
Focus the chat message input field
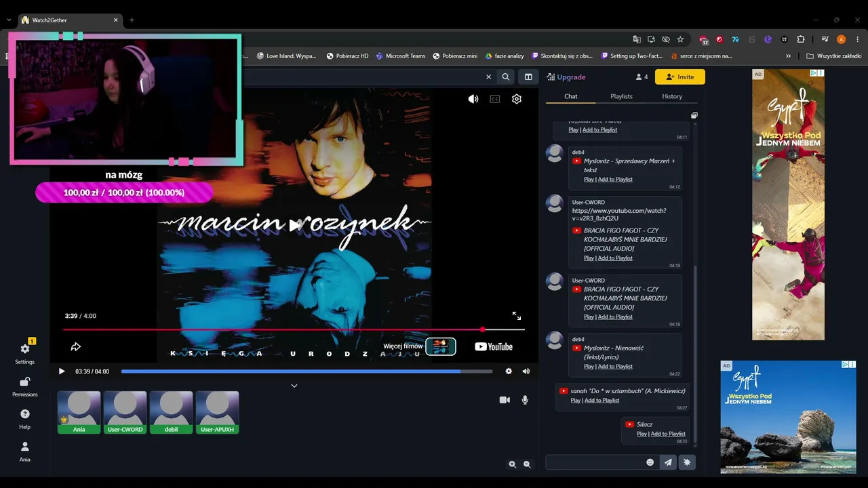(x=595, y=462)
